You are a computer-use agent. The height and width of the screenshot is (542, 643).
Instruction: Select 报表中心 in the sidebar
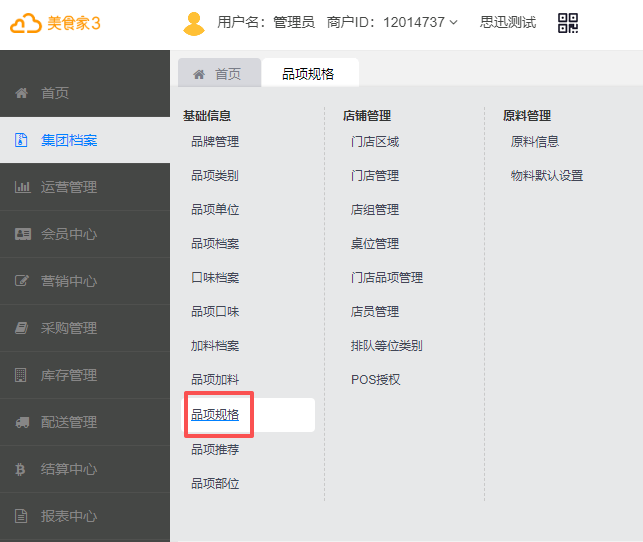coord(68,516)
